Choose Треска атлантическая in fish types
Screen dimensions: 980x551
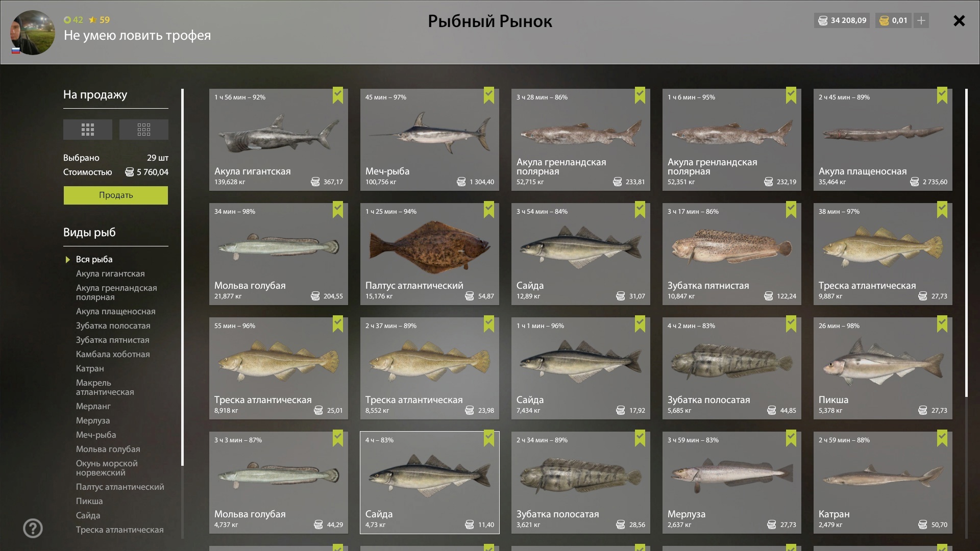tap(120, 530)
